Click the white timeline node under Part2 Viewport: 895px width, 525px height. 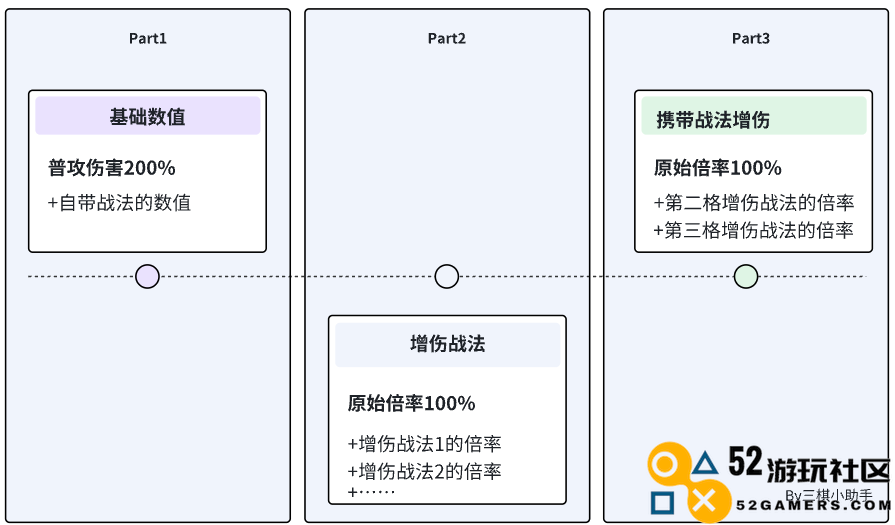coord(446,277)
